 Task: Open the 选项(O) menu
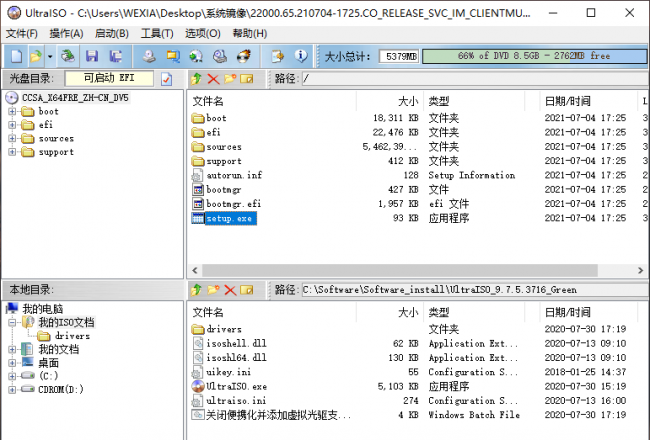203,33
